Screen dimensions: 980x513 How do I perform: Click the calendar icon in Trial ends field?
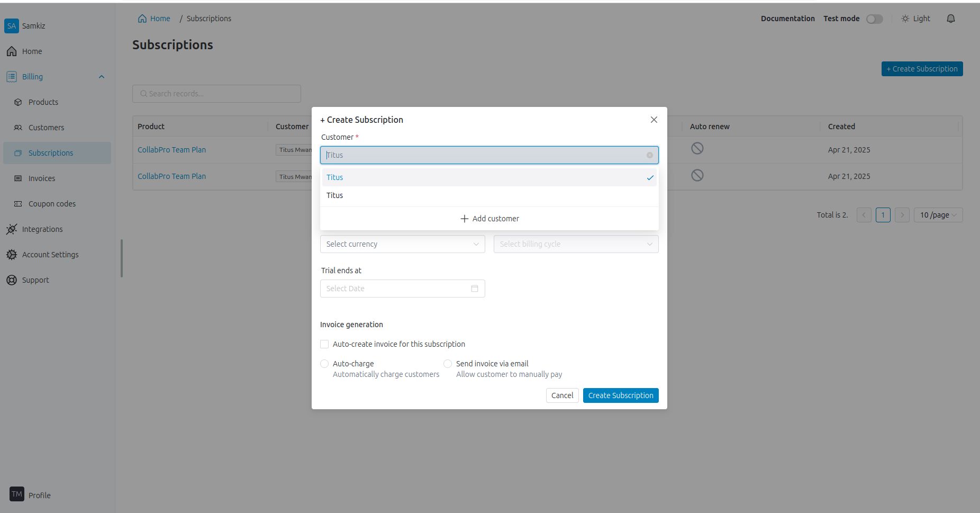coord(474,289)
